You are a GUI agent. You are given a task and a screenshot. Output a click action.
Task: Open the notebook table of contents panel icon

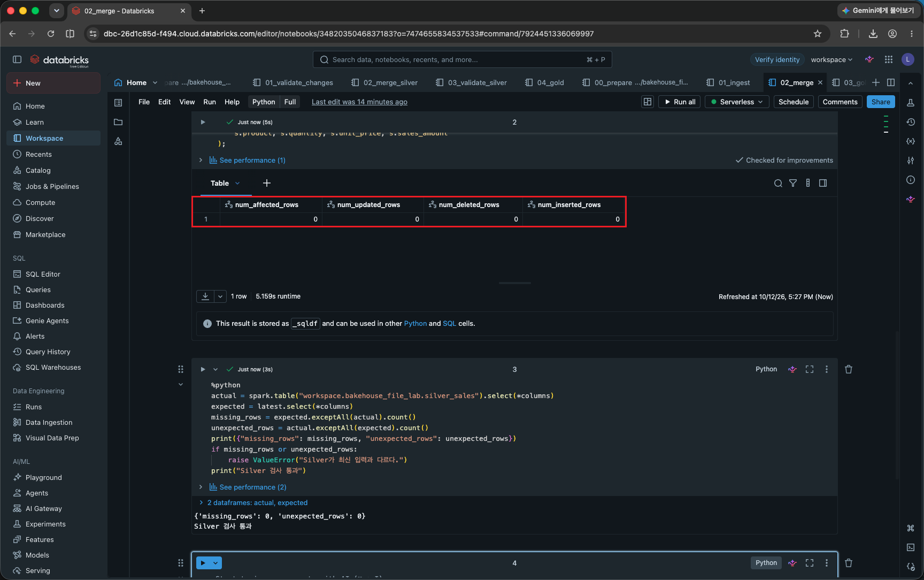[x=118, y=103]
